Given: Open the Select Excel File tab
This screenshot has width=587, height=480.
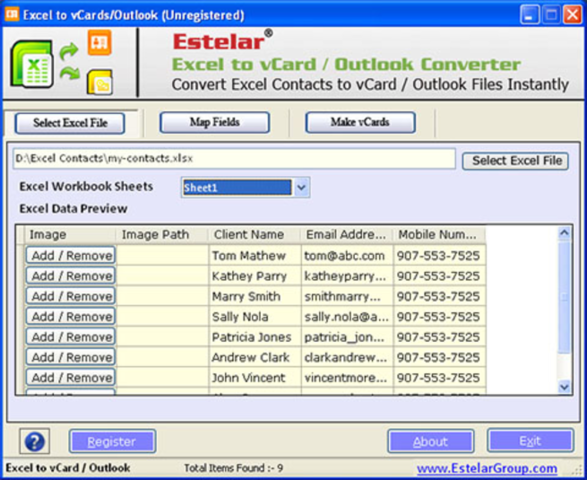Looking at the screenshot, I should pos(70,123).
